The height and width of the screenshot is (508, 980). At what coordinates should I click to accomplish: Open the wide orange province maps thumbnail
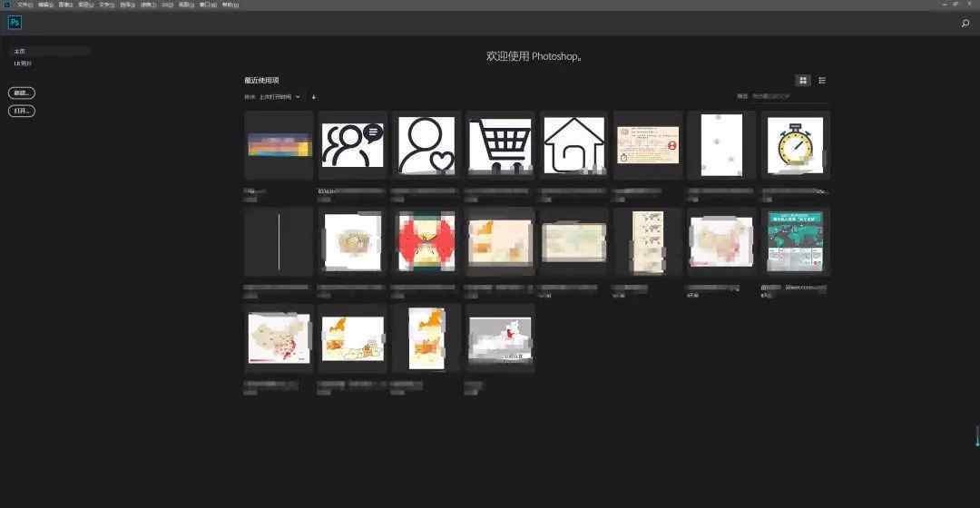[x=352, y=338]
